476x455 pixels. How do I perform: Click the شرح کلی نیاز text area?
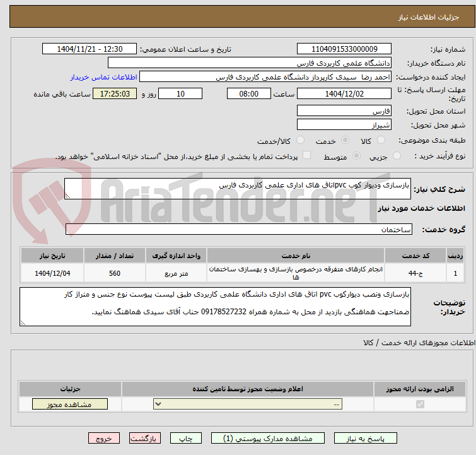pos(238,189)
